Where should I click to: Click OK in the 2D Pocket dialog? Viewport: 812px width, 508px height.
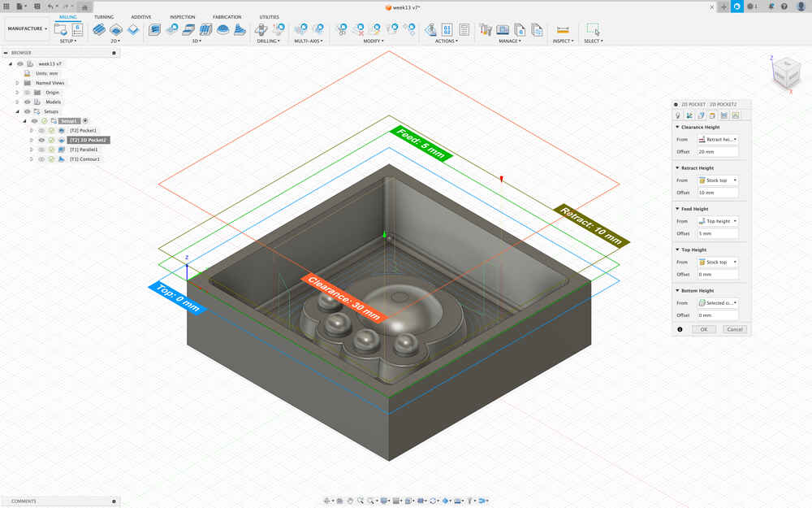tap(704, 329)
